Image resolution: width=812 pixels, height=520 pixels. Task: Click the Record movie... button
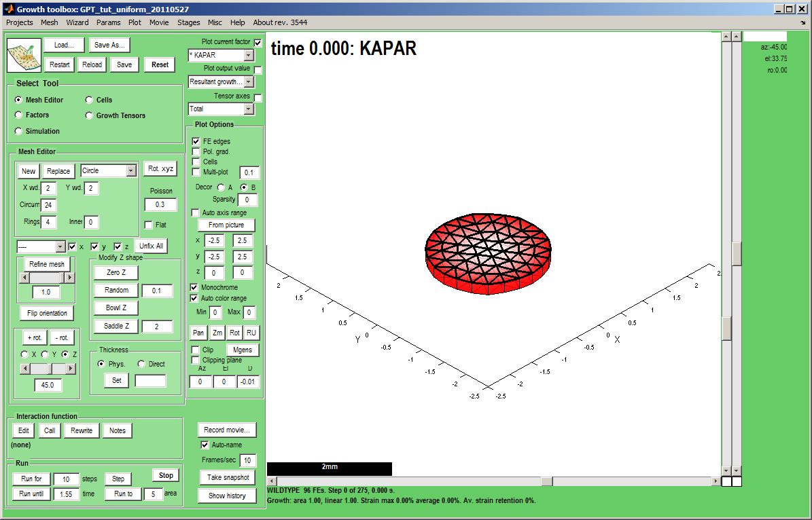pos(227,430)
